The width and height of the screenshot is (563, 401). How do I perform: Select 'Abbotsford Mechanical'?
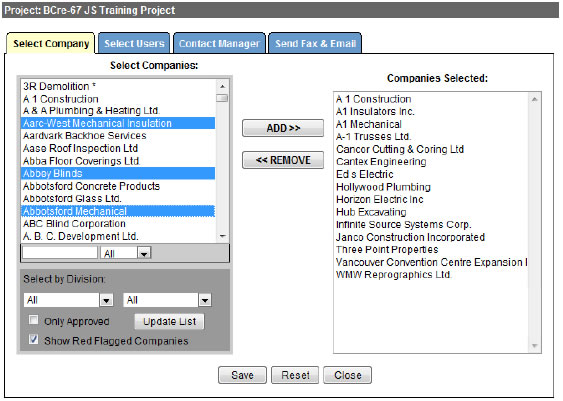pyautogui.click(x=118, y=211)
